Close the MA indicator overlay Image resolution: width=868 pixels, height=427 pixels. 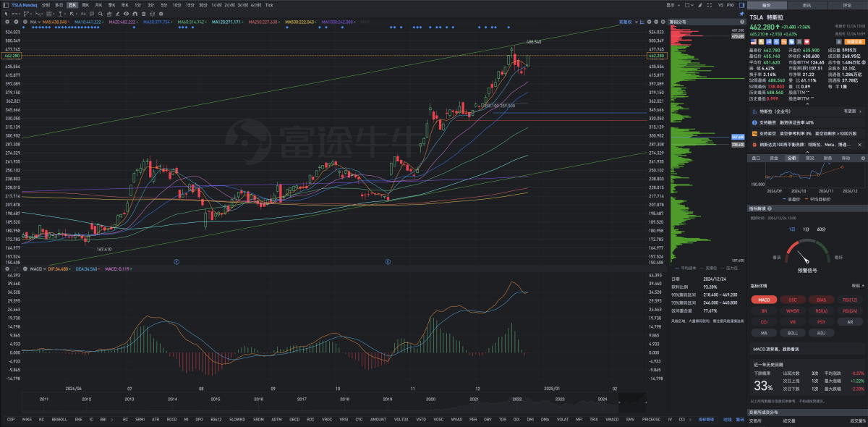click(x=25, y=22)
